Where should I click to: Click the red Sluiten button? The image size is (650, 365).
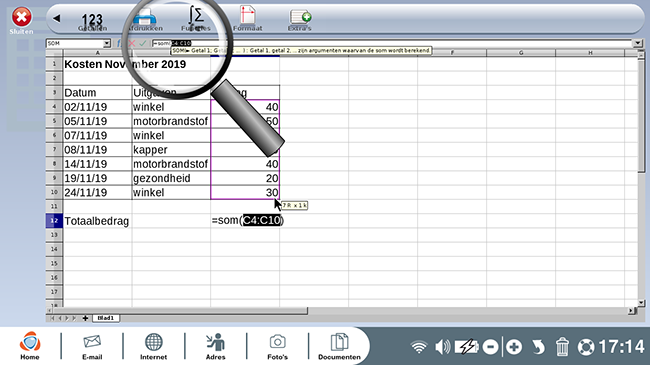click(x=22, y=21)
